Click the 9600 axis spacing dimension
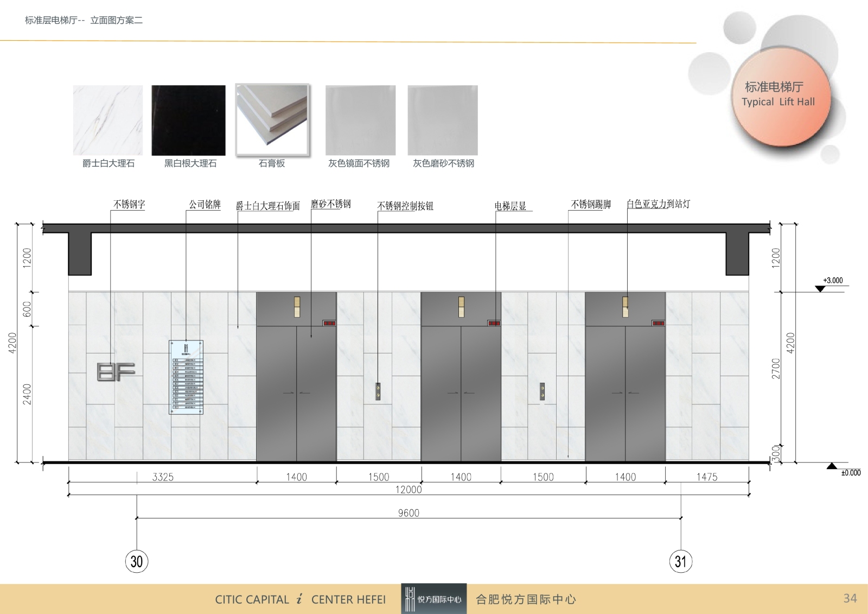 (409, 513)
